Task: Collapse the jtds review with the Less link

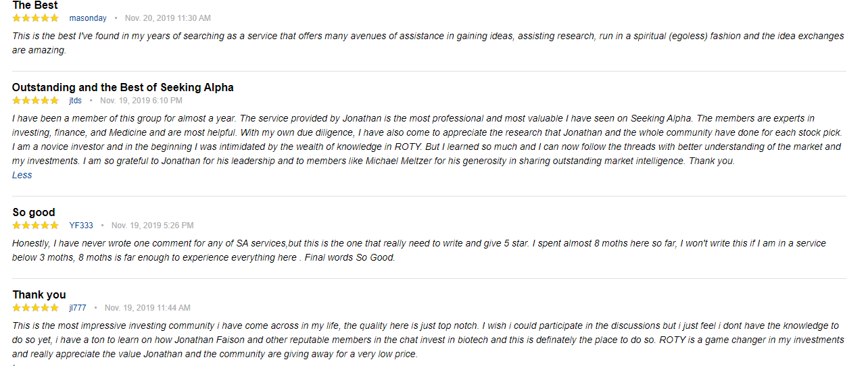Action: (x=22, y=175)
